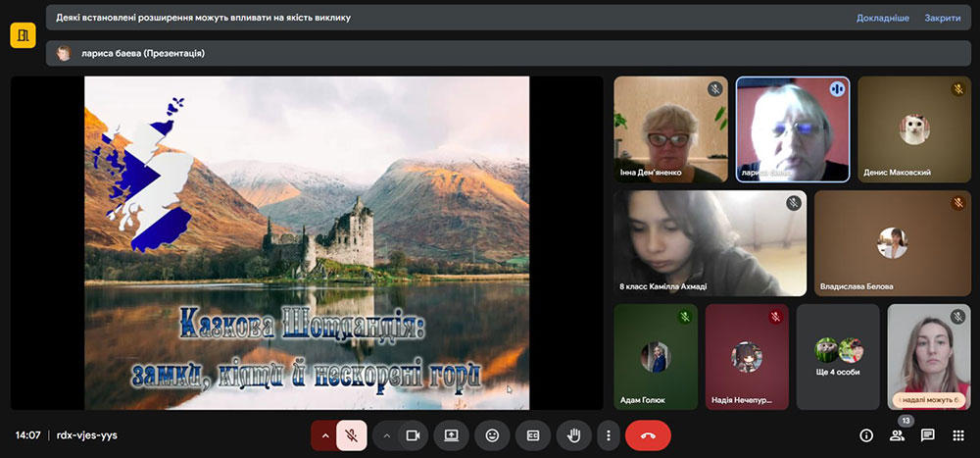Unmute the microphone button

(x=352, y=434)
